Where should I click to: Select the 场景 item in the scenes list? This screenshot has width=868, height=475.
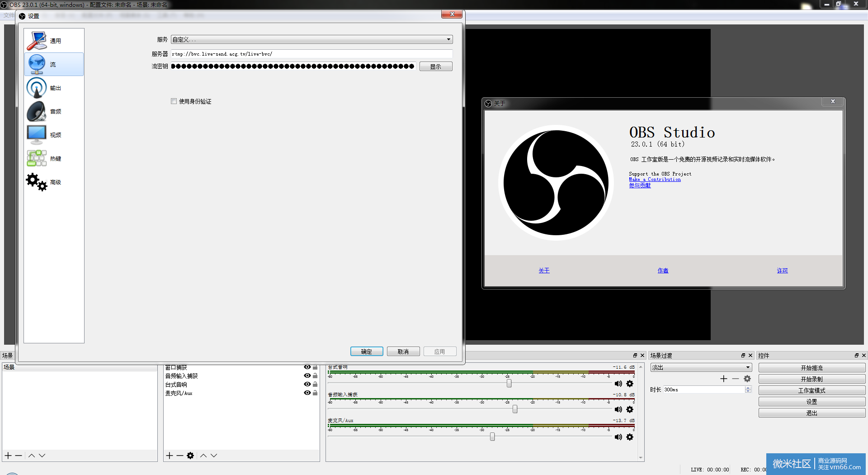pyautogui.click(x=80, y=367)
